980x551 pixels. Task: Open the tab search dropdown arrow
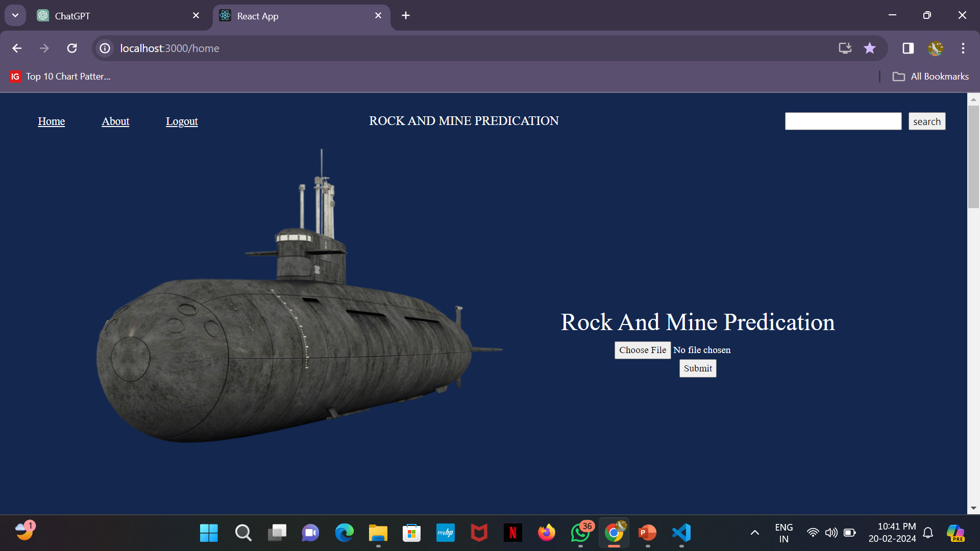click(15, 15)
